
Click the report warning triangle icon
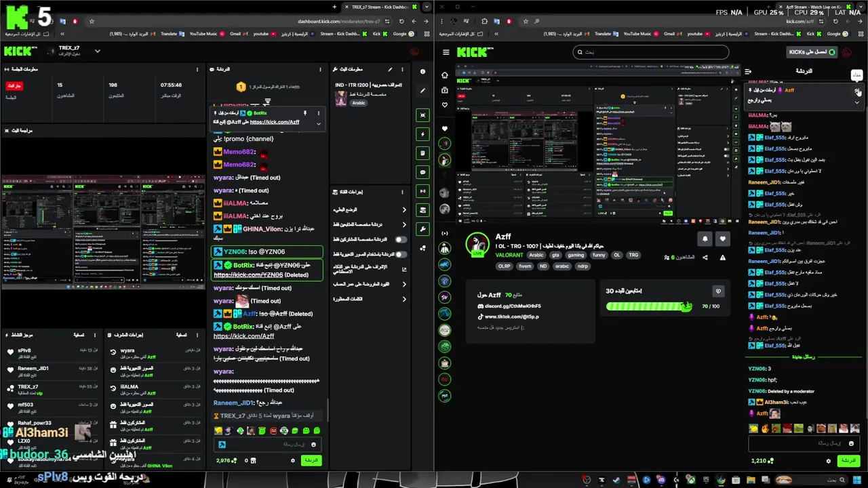click(723, 258)
